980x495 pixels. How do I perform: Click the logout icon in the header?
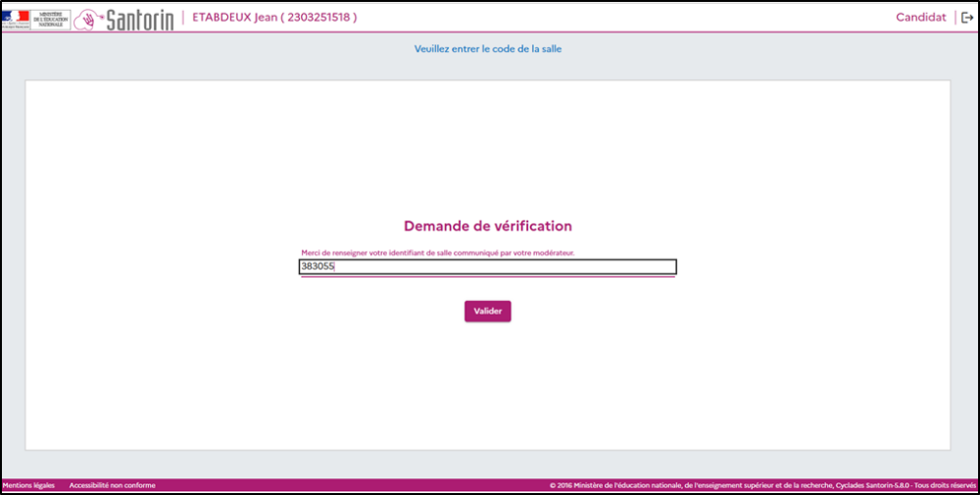click(x=966, y=18)
